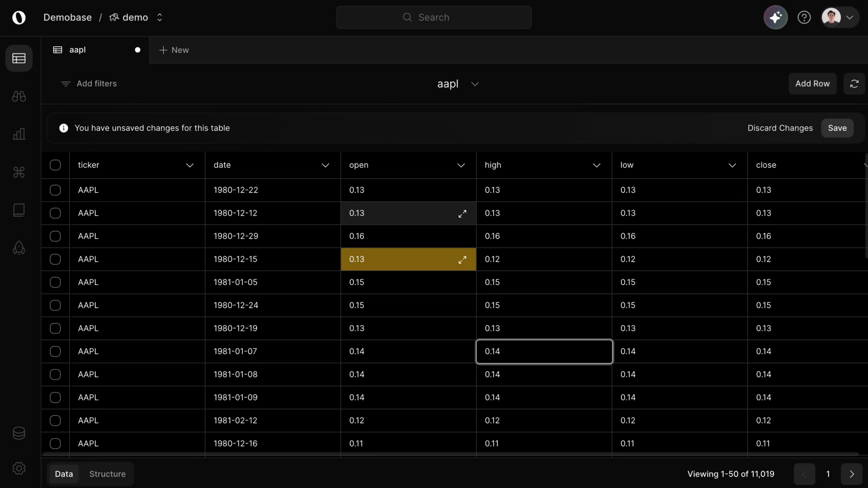This screenshot has width=868, height=488.
Task: Click the help question mark icon
Action: (x=804, y=17)
